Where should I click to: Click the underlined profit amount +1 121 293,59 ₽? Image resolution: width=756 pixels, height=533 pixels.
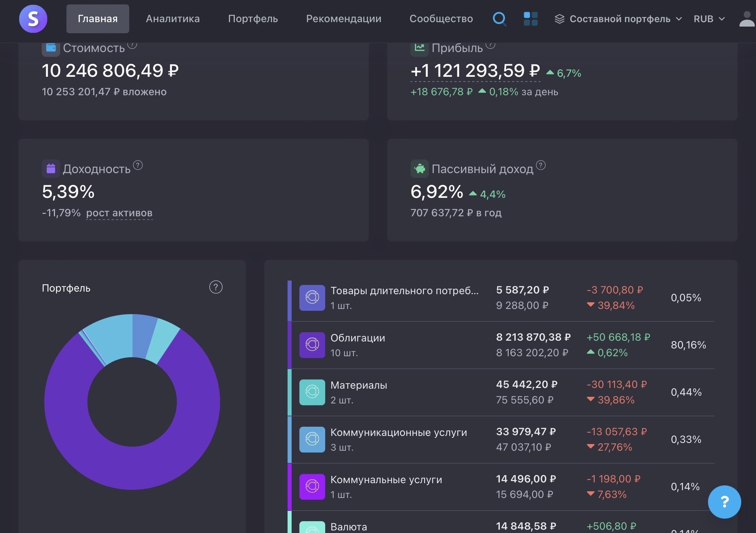475,71
